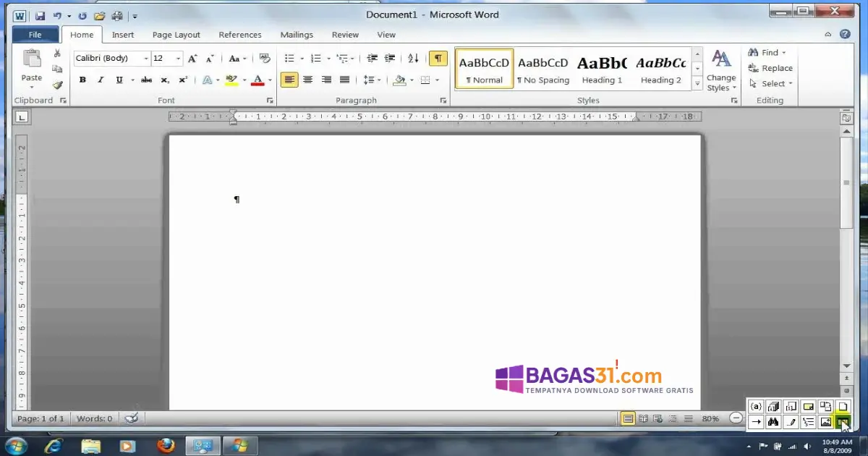Open the Font dialog launcher
868x456 pixels.
coord(270,101)
